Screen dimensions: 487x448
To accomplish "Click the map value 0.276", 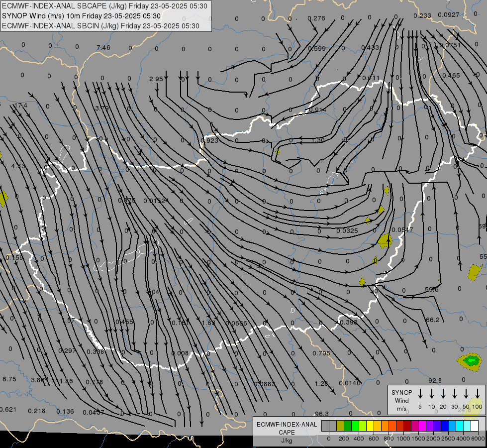I will 316,18.
